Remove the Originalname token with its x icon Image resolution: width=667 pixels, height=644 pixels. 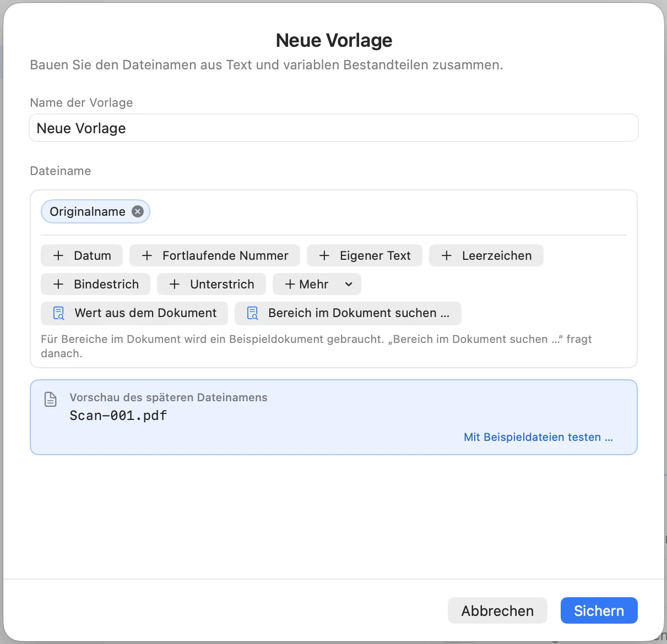(138, 211)
